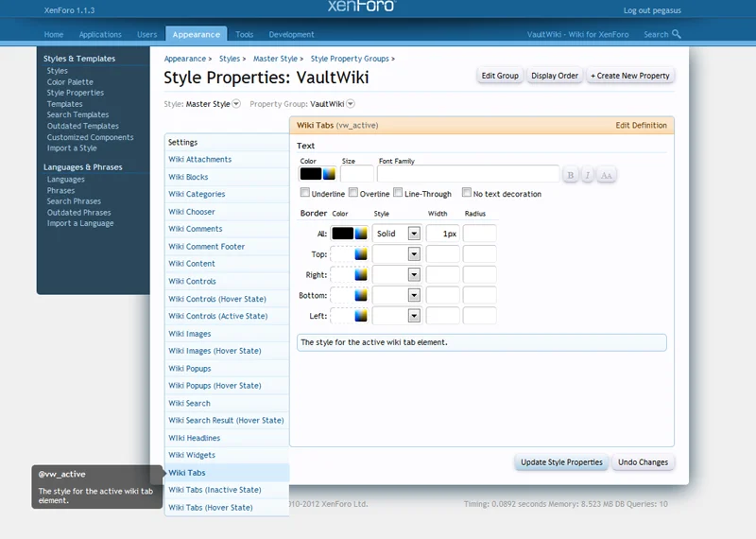Image resolution: width=756 pixels, height=539 pixels.
Task: Open palette picker for Left border color
Action: pyautogui.click(x=361, y=316)
